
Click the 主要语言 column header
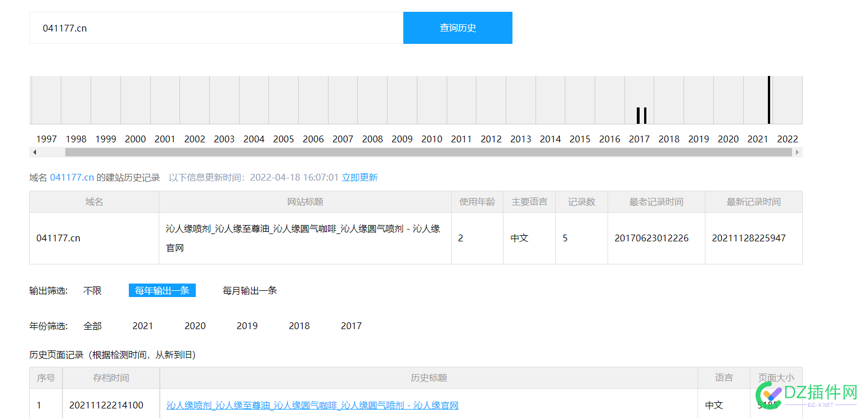529,202
